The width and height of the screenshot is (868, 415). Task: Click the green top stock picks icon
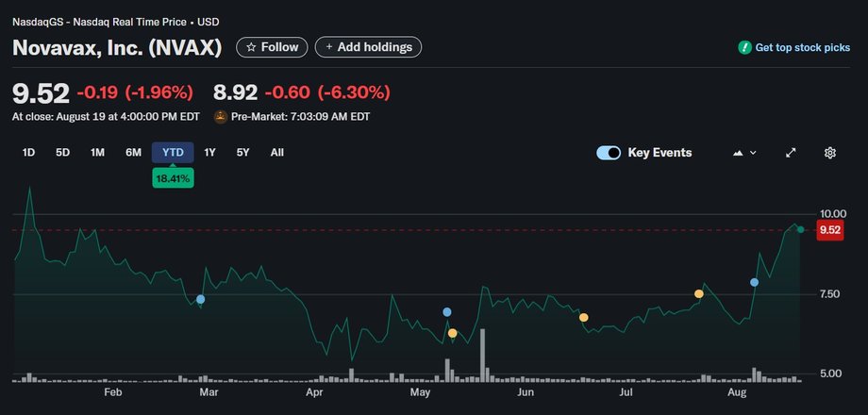click(x=744, y=47)
